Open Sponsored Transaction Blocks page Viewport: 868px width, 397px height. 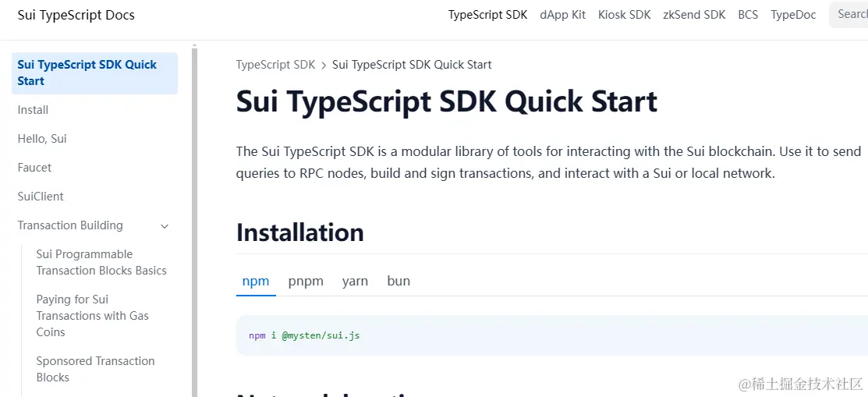95,370
